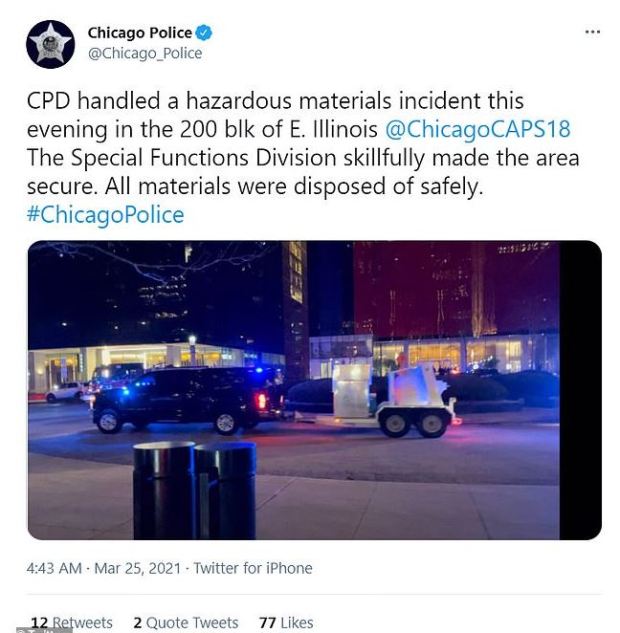Click the blue verified badge icon
Image resolution: width=620 pixels, height=633 pixels.
point(204,33)
